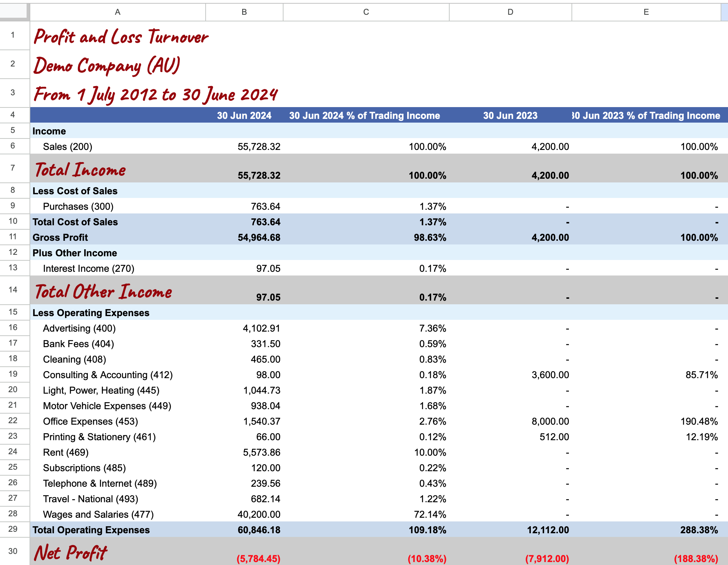Click the 'Gross Profit' label
Viewport: 728px width, 565px height.
point(60,237)
